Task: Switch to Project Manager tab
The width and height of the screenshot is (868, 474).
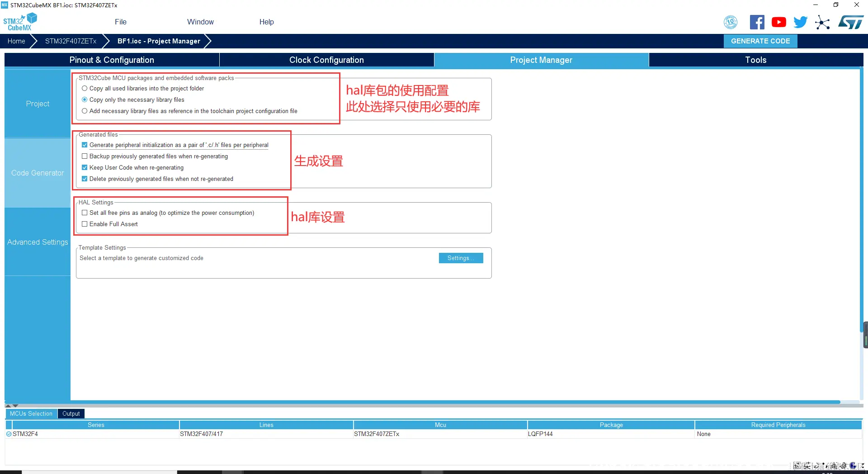Action: click(x=541, y=60)
